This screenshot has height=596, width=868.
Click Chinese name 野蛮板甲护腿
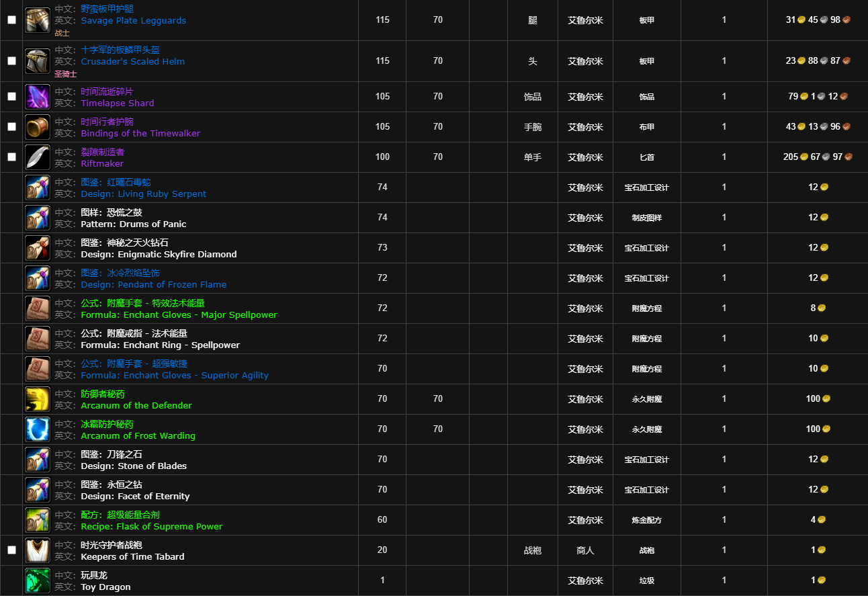click(107, 9)
